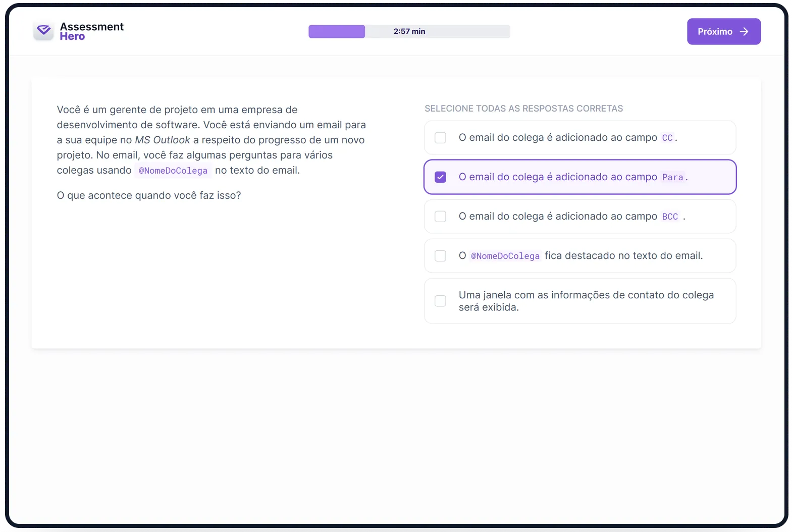Click the arrow icon on Próximo button
This screenshot has height=532, width=792.
tap(744, 31)
